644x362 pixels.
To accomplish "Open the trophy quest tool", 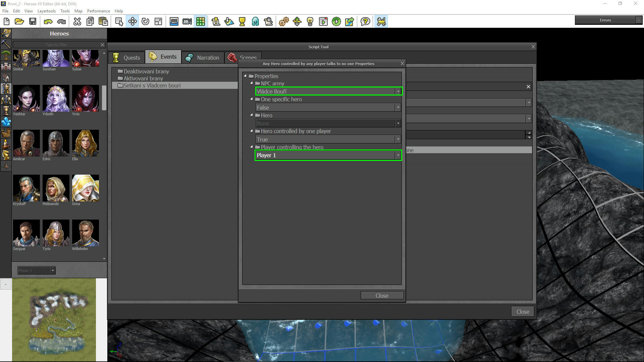I will 242,22.
